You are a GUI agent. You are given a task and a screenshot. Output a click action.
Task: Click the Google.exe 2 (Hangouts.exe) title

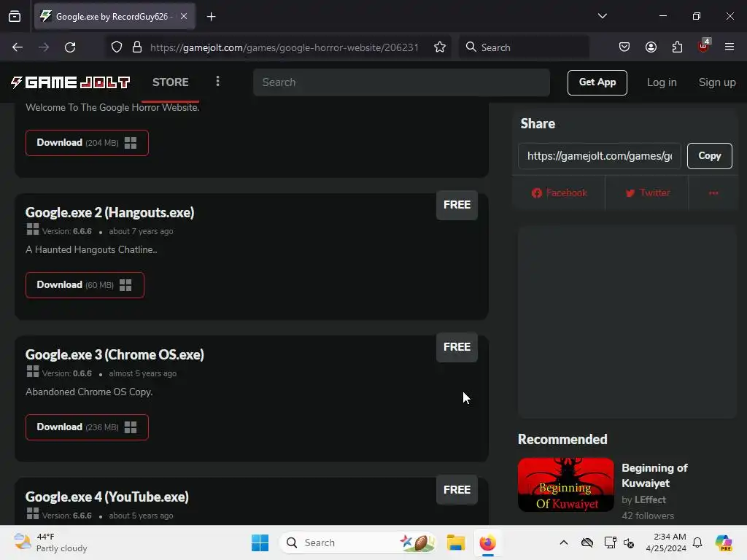[109, 212]
